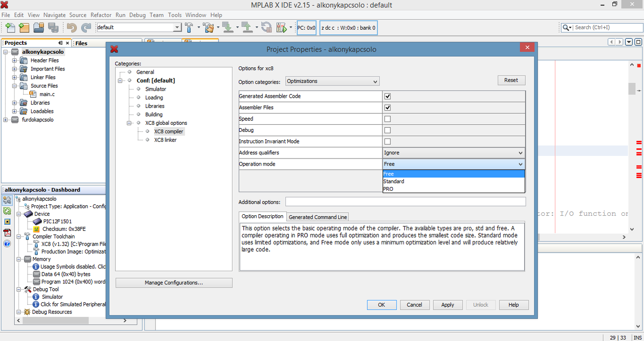Select XC8 linker in Categories tree
Viewport: 644px width, 341px height.
[165, 140]
